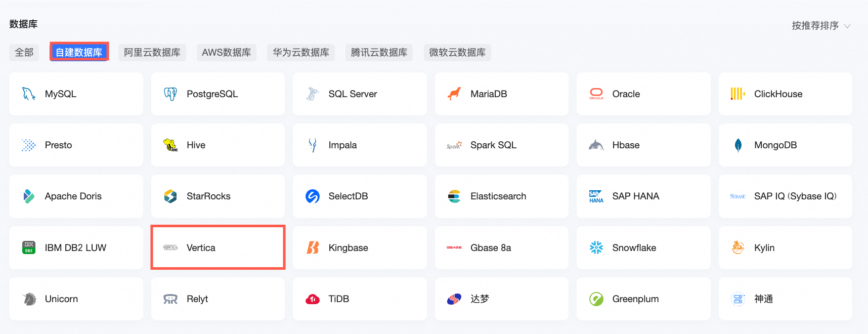Image resolution: width=868 pixels, height=334 pixels.
Task: Select the Elasticsearch text label
Action: pyautogui.click(x=498, y=196)
